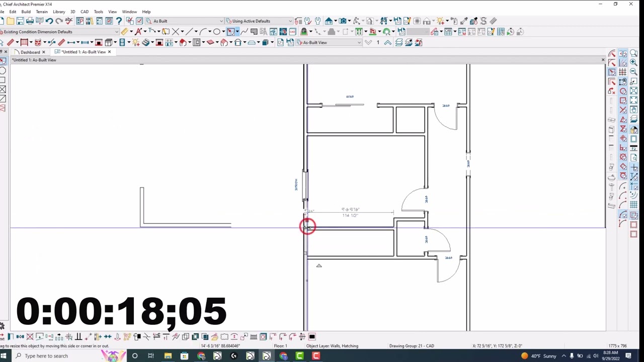Open the Edit menu
Screen dimensions: 644x362
pyautogui.click(x=13, y=12)
